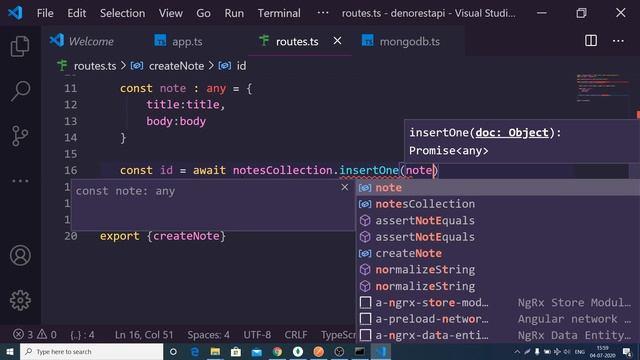The width and height of the screenshot is (640, 360).
Task: Open the Terminal menu
Action: (x=279, y=13)
